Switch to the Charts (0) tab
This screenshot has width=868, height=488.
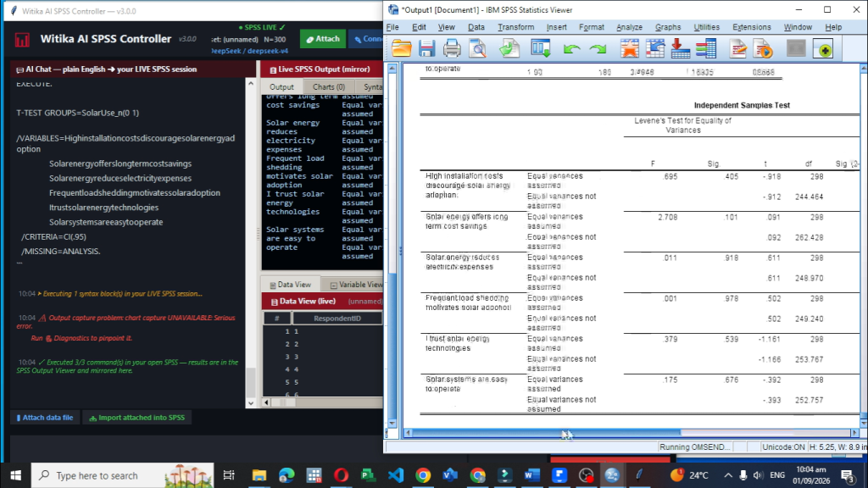(329, 87)
